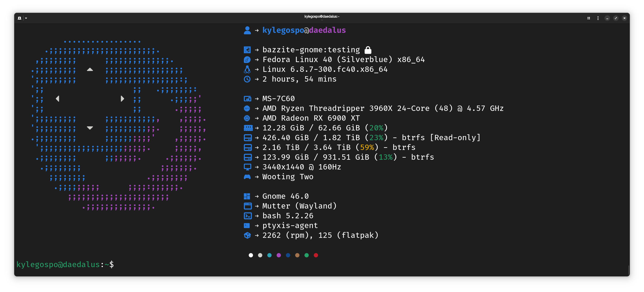Click the package box icon by 2262 (rpm)
This screenshot has width=644, height=292.
click(x=247, y=235)
